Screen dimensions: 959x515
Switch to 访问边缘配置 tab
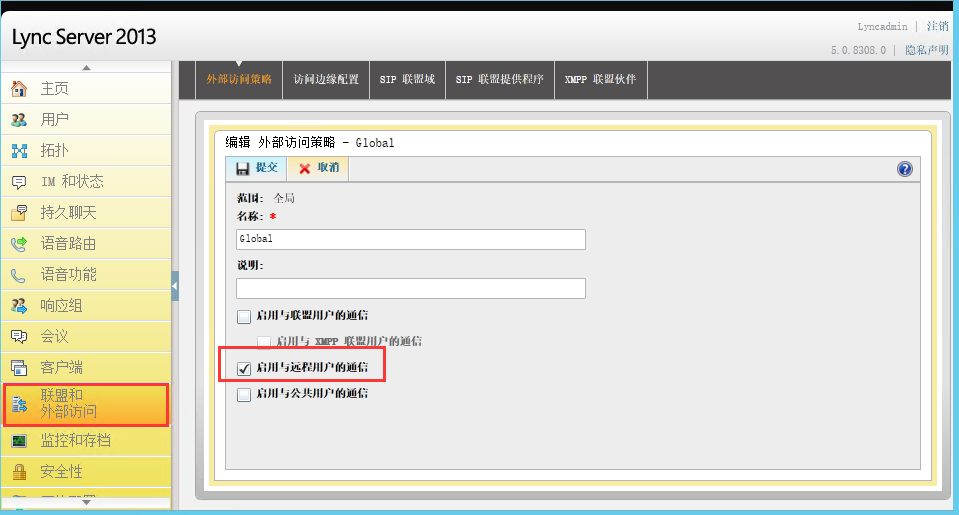(326, 80)
